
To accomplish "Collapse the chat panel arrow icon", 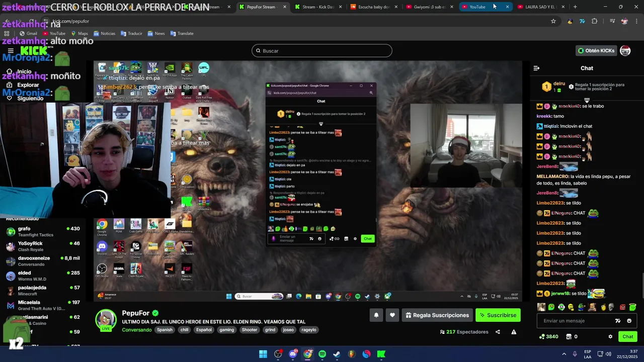I will coord(536,68).
